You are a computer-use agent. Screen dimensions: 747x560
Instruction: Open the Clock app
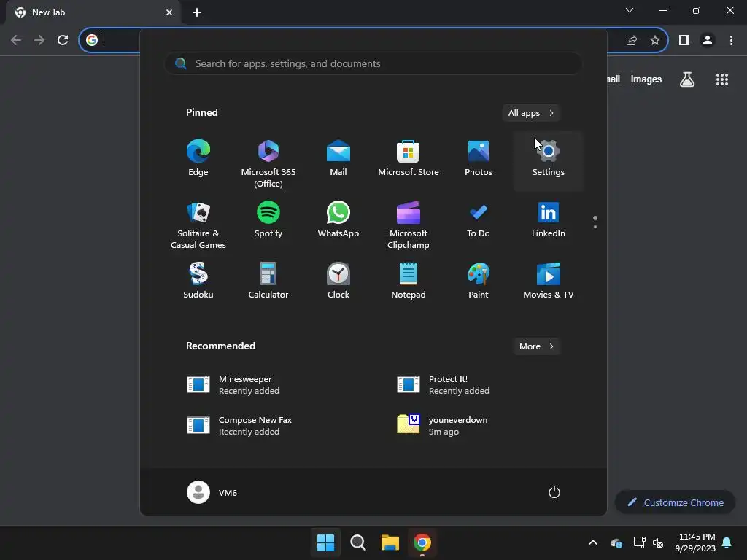(338, 281)
